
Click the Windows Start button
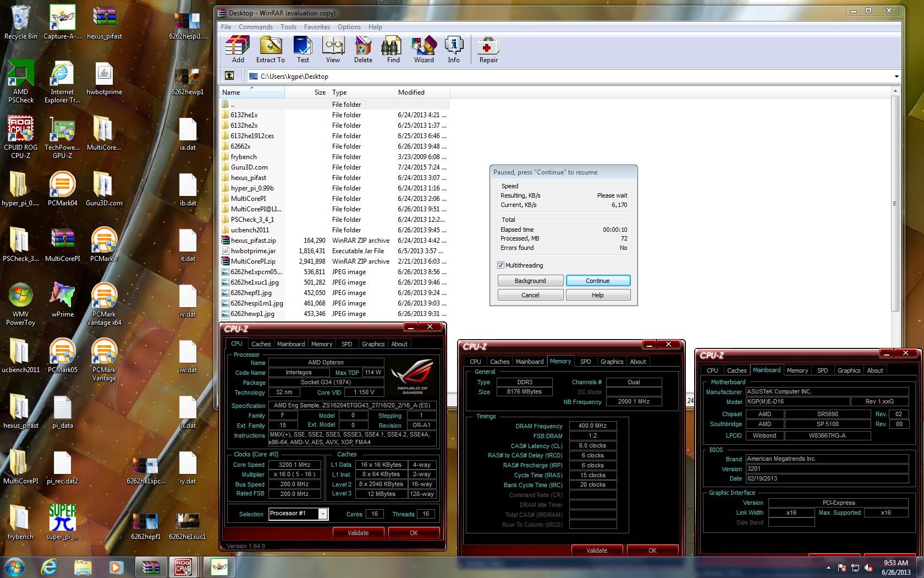pos(14,566)
